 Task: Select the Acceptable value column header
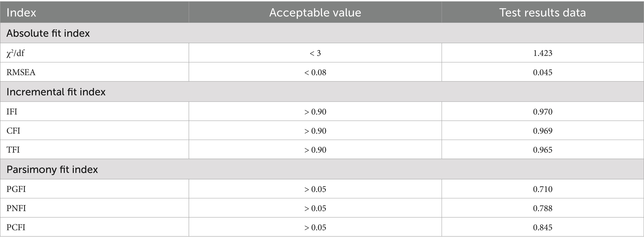[315, 12]
